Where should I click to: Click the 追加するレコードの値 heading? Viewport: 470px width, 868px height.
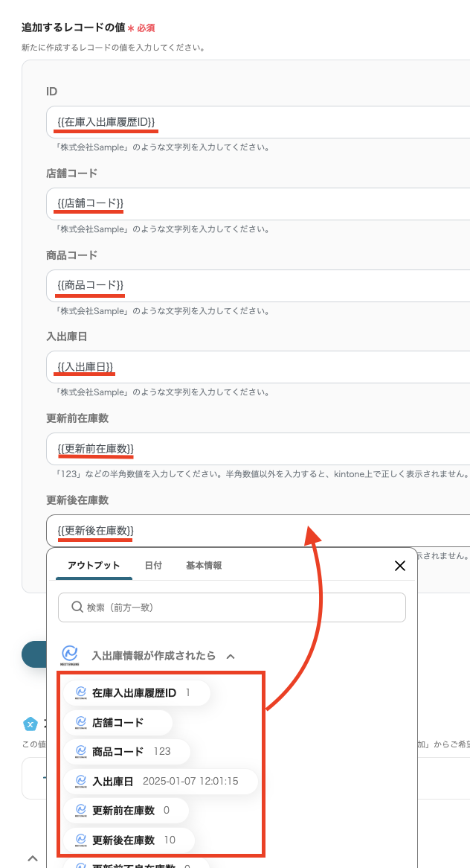coord(74,28)
